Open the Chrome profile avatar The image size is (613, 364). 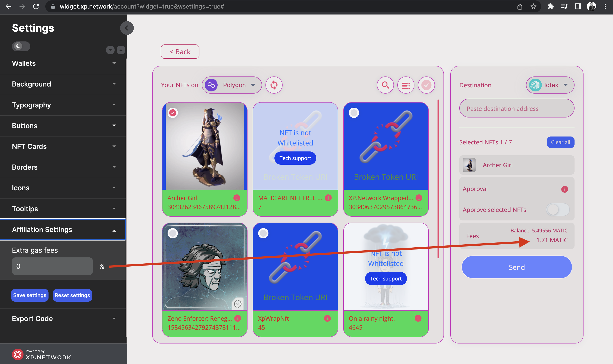point(591,6)
